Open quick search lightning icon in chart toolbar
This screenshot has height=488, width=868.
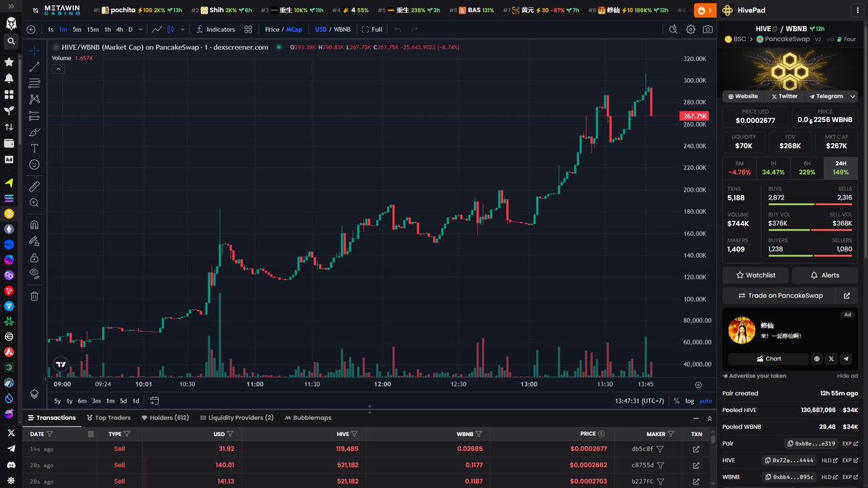click(673, 30)
